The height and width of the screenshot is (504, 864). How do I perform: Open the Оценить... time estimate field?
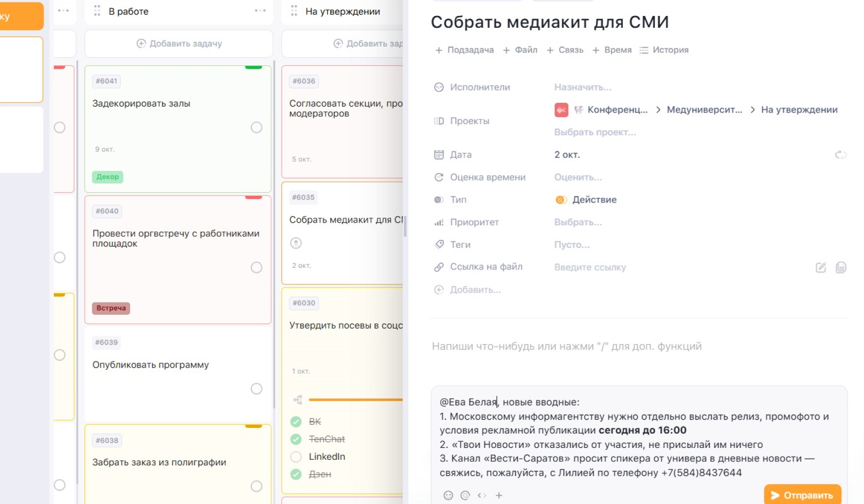(x=578, y=177)
